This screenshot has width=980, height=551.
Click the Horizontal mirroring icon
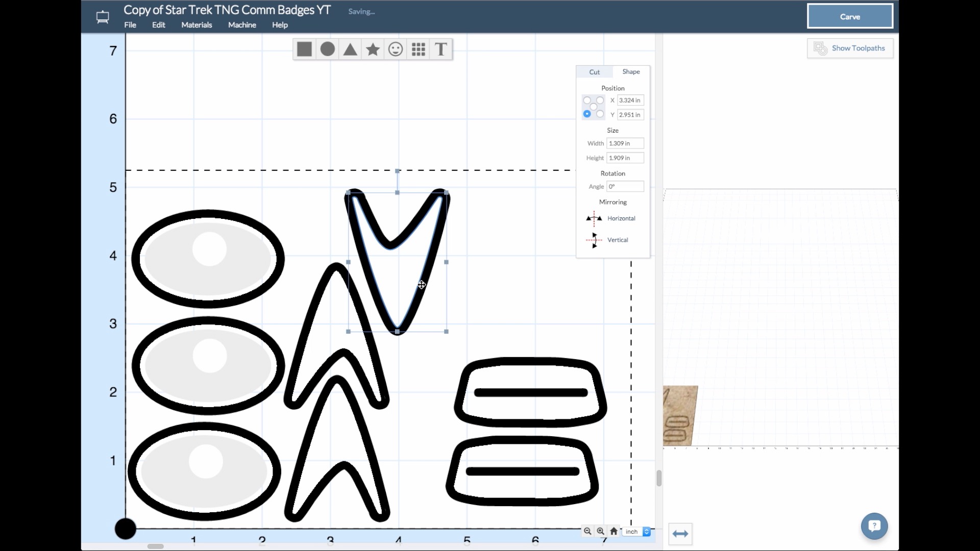[593, 217]
